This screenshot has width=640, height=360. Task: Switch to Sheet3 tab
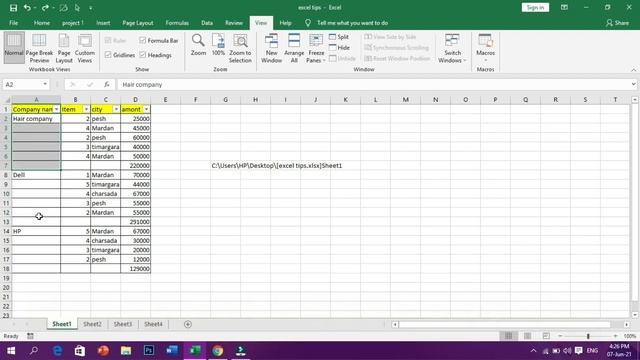pos(123,324)
